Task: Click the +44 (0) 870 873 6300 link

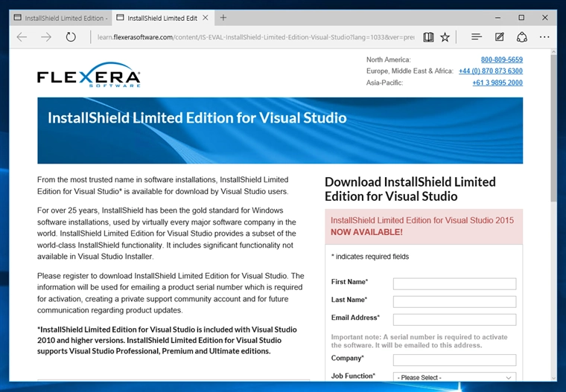Action: click(491, 71)
